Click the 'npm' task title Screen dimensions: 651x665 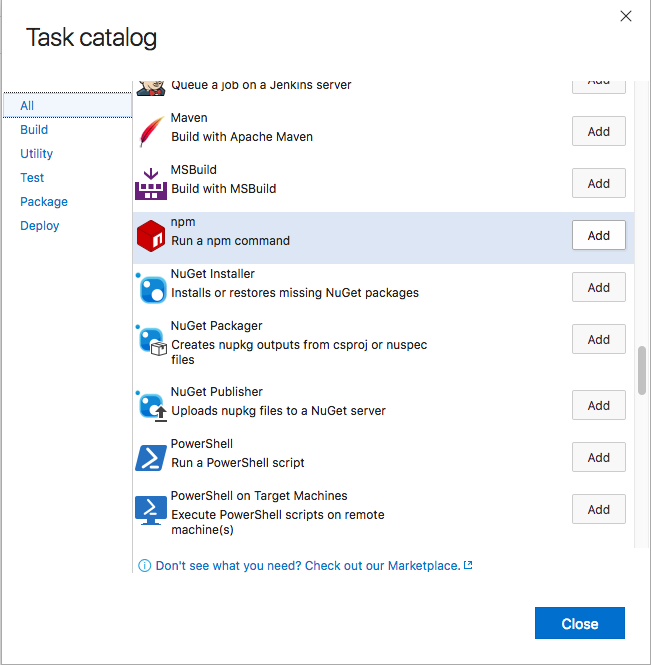point(183,222)
